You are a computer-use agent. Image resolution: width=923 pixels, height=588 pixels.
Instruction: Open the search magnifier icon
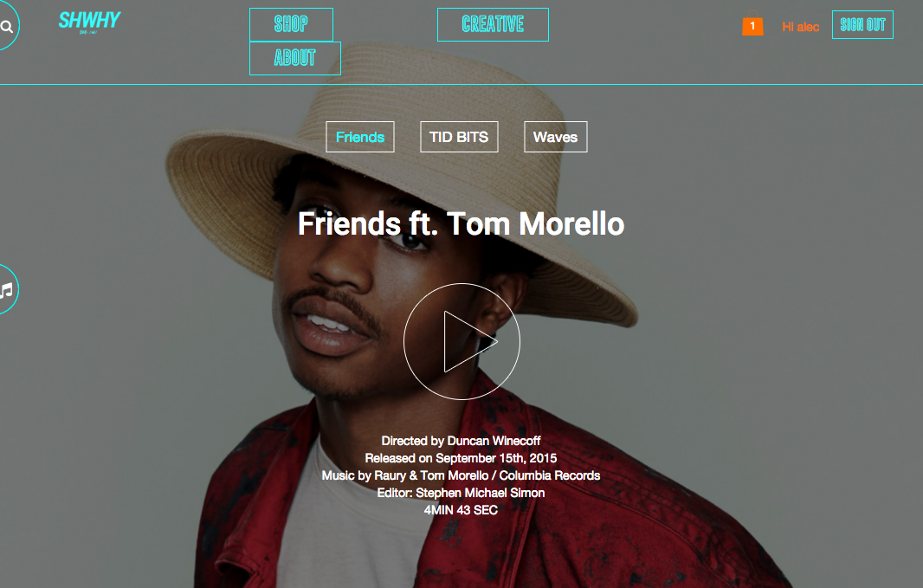click(x=7, y=27)
